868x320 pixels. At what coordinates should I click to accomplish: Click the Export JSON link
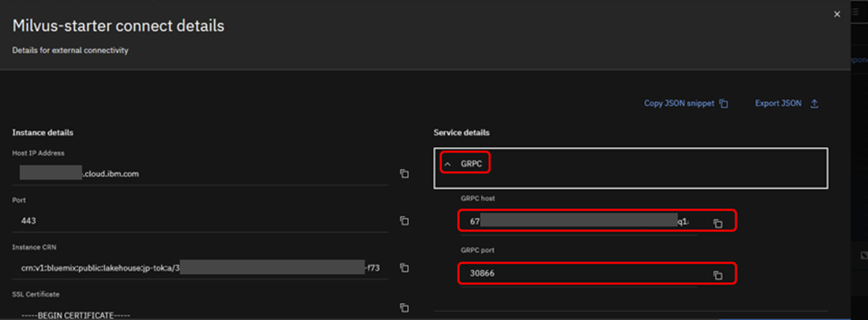tap(778, 104)
